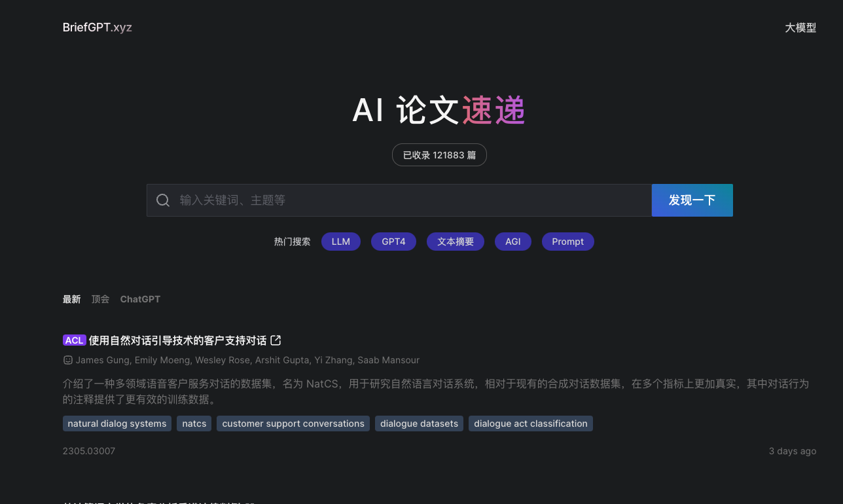
Task: Open the 大模型 menu item
Action: click(800, 27)
